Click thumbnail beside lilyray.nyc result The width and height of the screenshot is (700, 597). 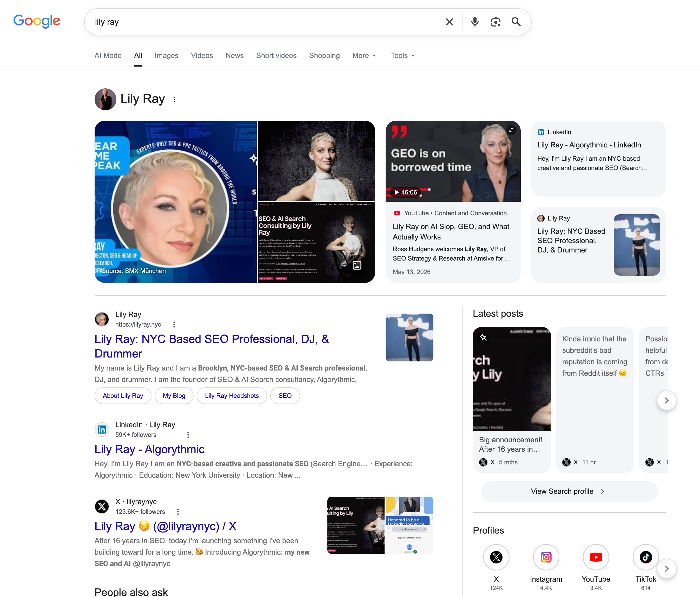(409, 338)
